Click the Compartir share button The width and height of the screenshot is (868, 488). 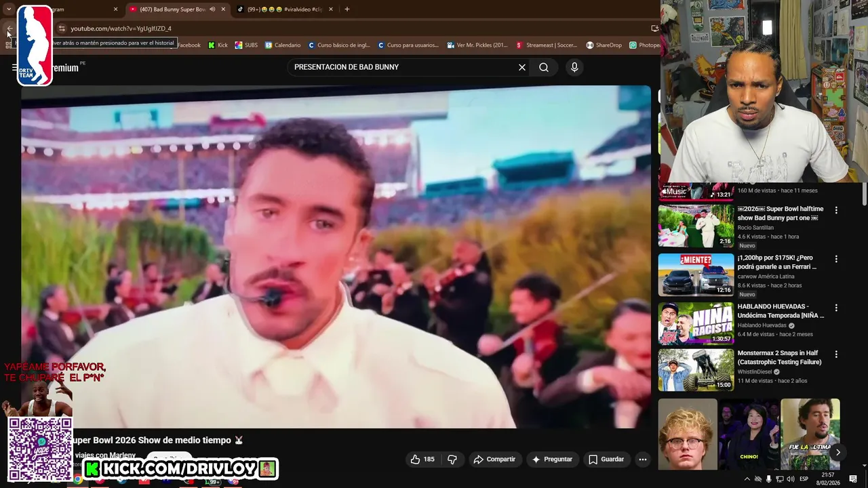[494, 459]
